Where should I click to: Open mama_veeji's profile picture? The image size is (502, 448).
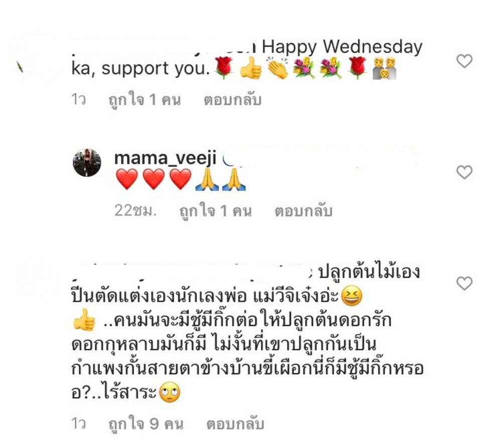point(87,162)
